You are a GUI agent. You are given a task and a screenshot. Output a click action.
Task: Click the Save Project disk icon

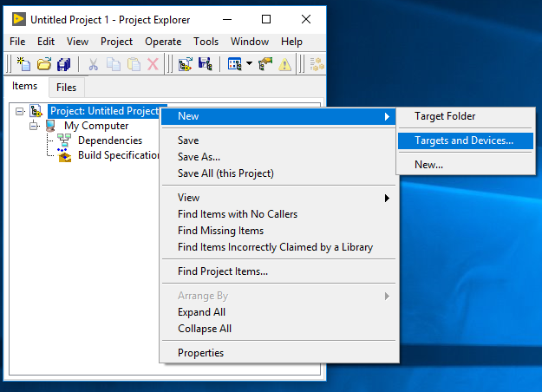205,64
